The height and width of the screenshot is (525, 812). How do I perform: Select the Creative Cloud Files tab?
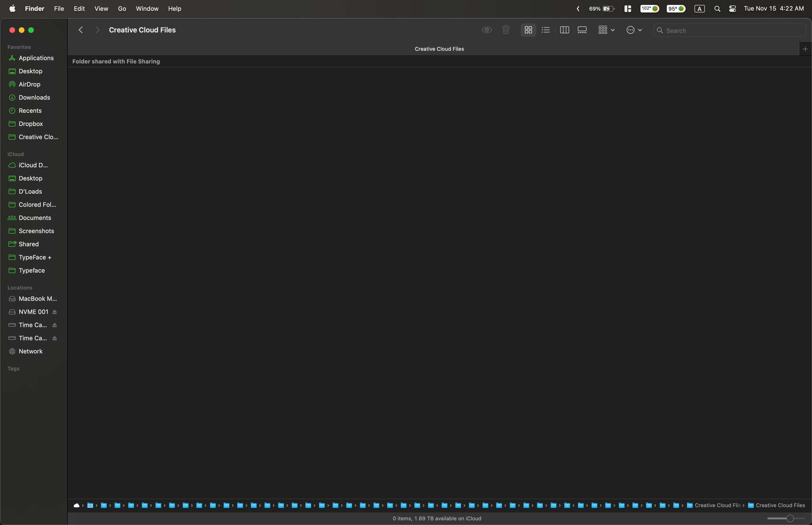point(439,49)
